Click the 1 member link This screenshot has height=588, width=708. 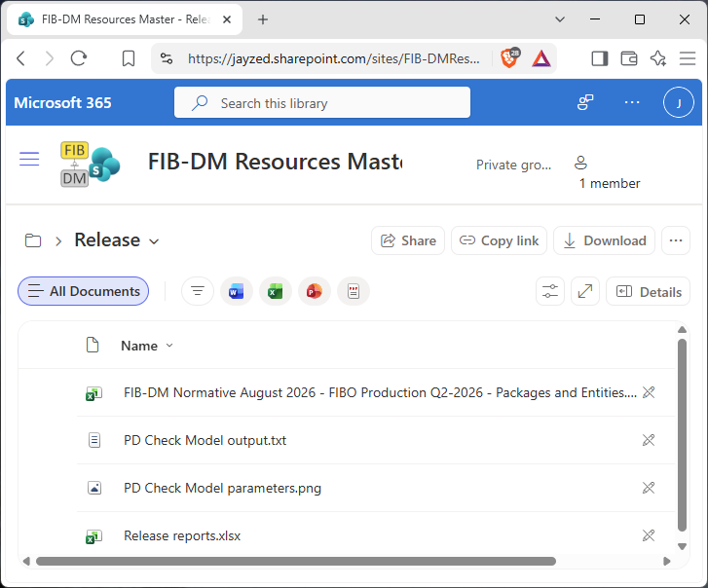610,183
